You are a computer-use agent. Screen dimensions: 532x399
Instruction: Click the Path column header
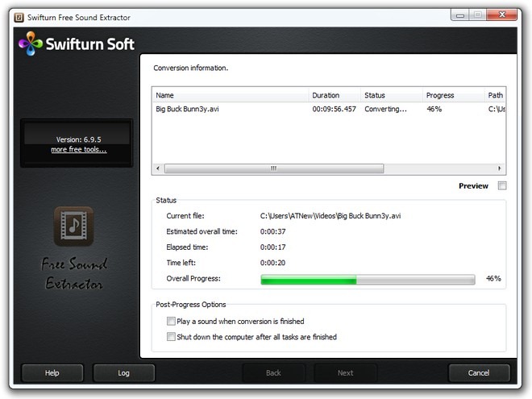tap(496, 95)
